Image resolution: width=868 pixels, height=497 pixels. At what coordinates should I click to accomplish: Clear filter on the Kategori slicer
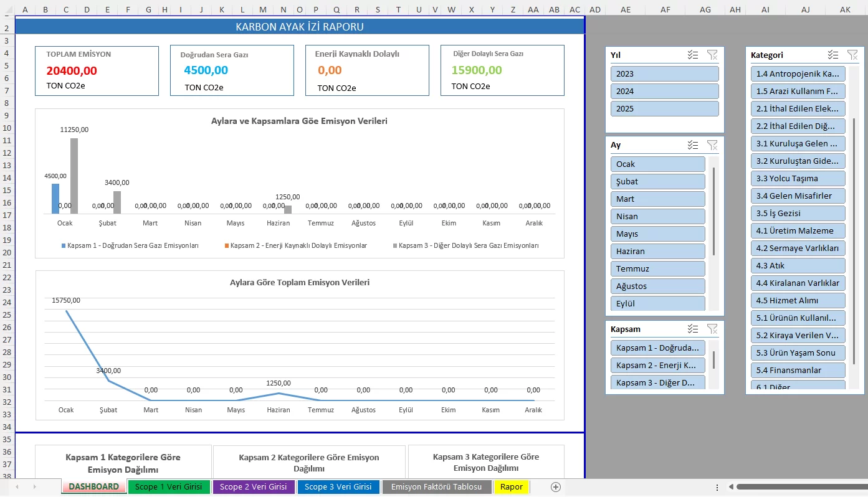(852, 55)
